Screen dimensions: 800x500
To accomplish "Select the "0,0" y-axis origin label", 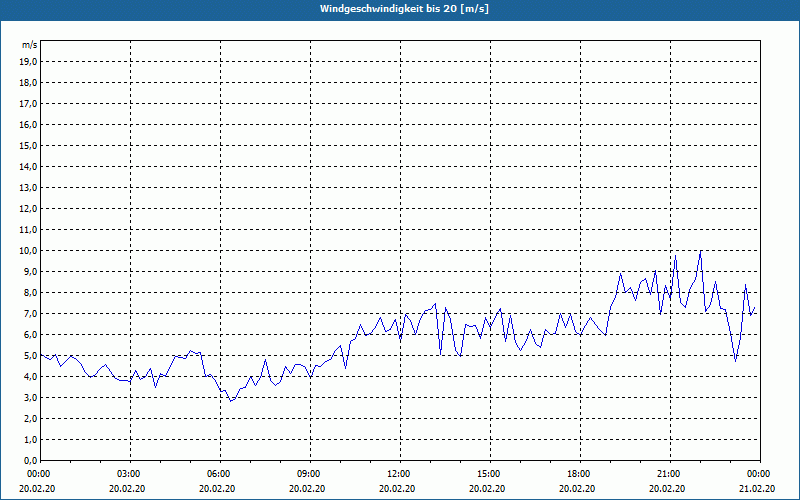I will (x=30, y=460).
